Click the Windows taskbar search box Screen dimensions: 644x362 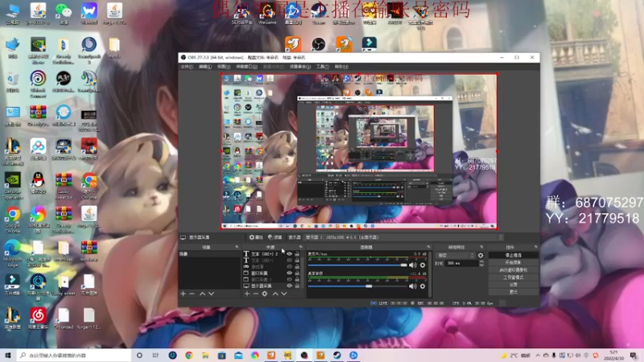[x=74, y=356]
